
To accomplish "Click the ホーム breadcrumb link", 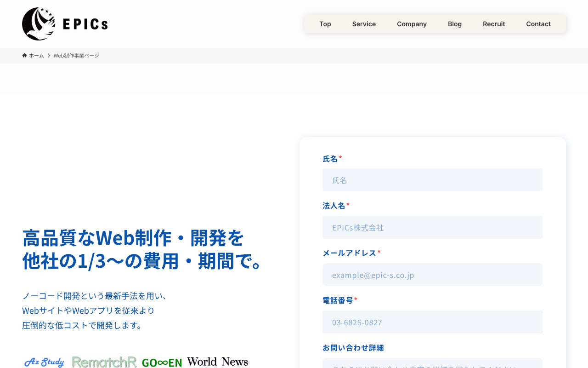I will [36, 56].
